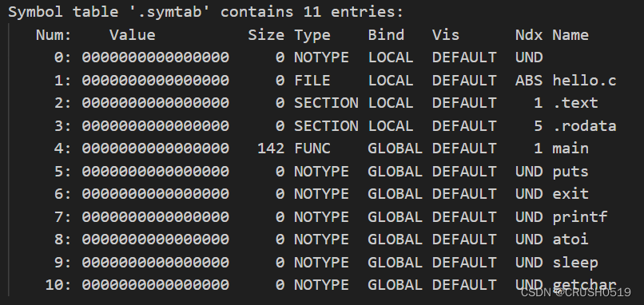The image size is (644, 305).
Task: Click the symbol name 'getchar'
Action: pyautogui.click(x=584, y=285)
